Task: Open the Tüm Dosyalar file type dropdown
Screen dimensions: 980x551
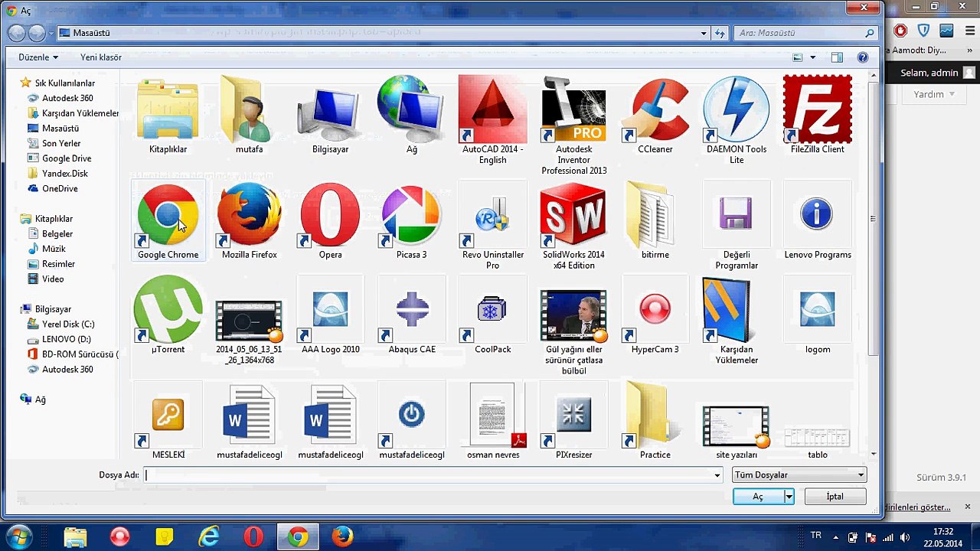Action: click(x=799, y=475)
